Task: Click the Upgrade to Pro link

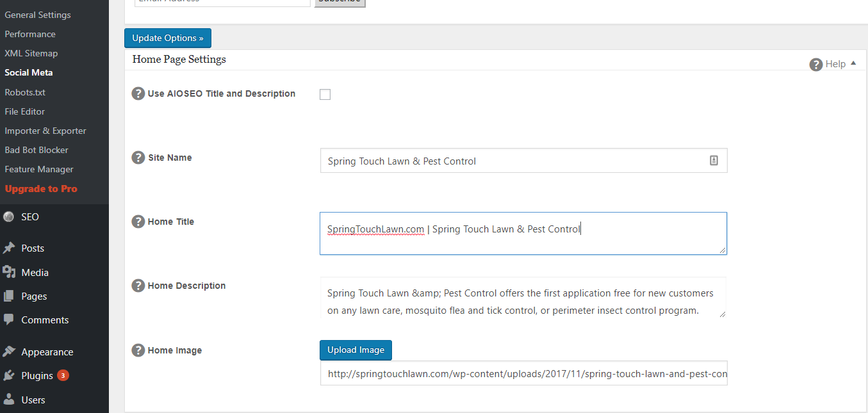Action: 41,189
